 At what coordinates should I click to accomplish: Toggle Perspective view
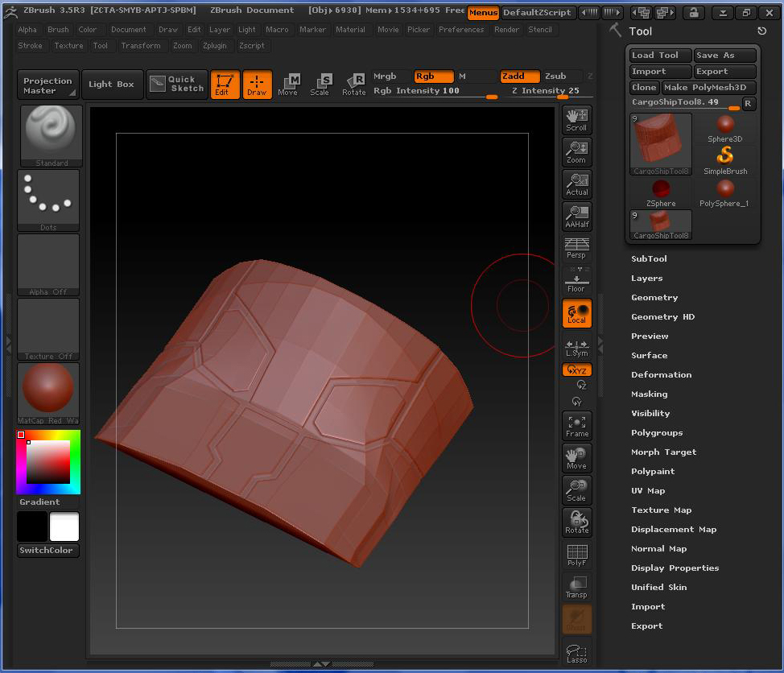(576, 249)
